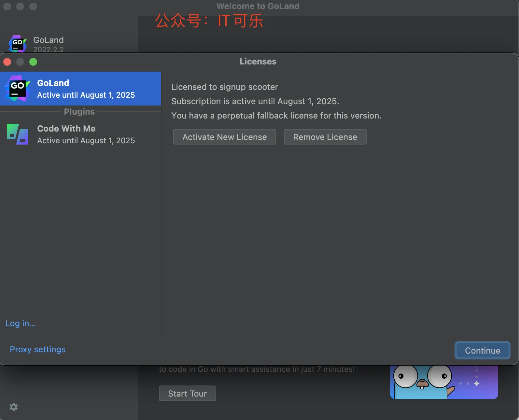Open Proxy settings link
This screenshot has height=420, width=519.
pos(38,349)
